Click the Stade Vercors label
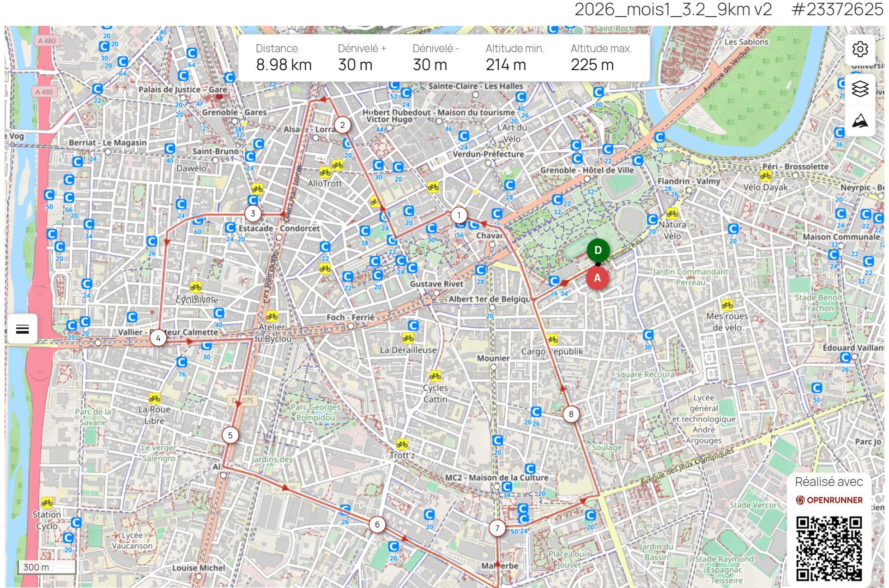 coord(755,505)
